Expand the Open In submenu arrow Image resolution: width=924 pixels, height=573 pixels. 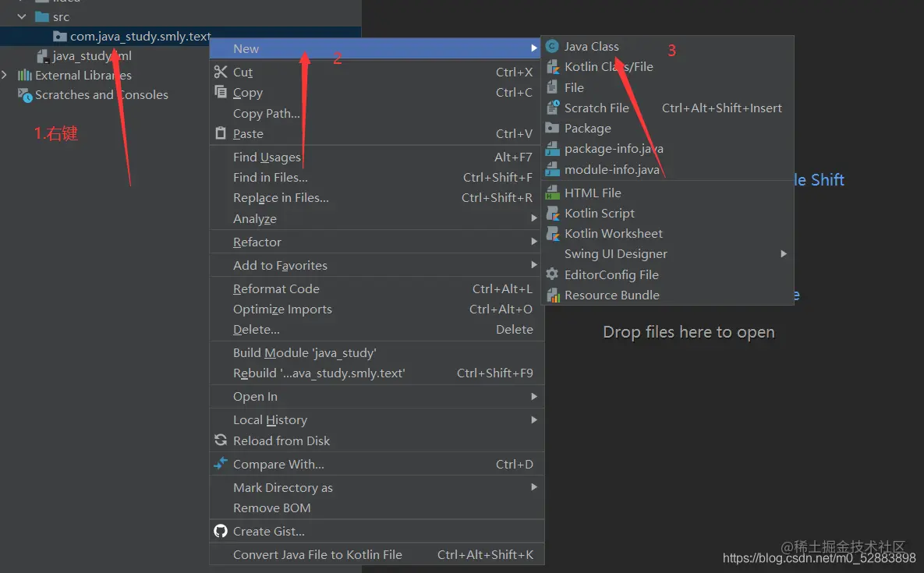(534, 396)
